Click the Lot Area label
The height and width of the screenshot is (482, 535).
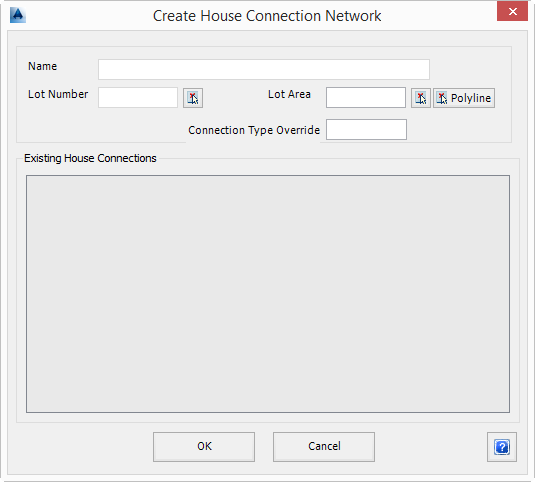(289, 94)
